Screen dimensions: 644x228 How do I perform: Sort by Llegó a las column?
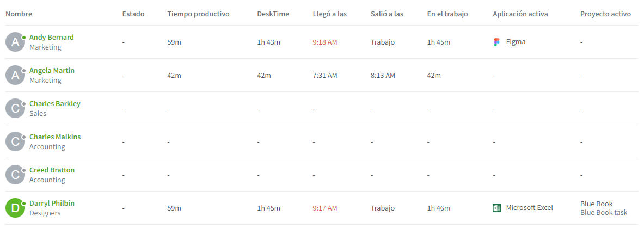click(330, 14)
